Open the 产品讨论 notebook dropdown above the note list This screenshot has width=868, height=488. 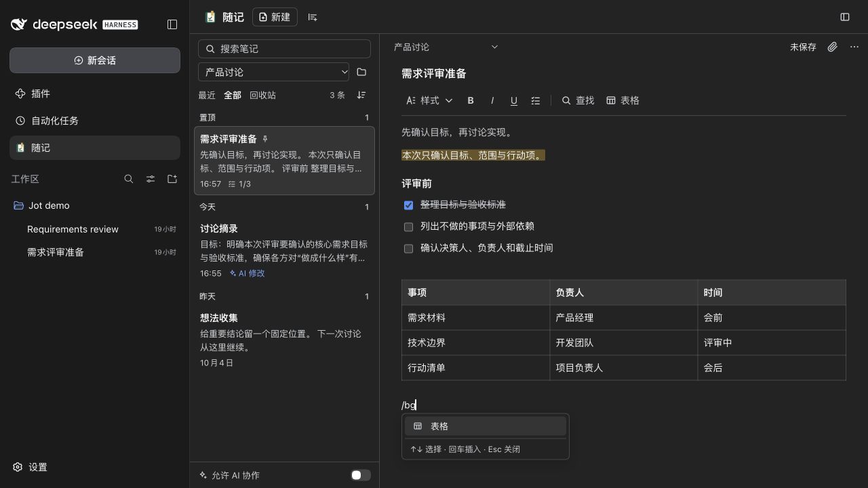(274, 72)
